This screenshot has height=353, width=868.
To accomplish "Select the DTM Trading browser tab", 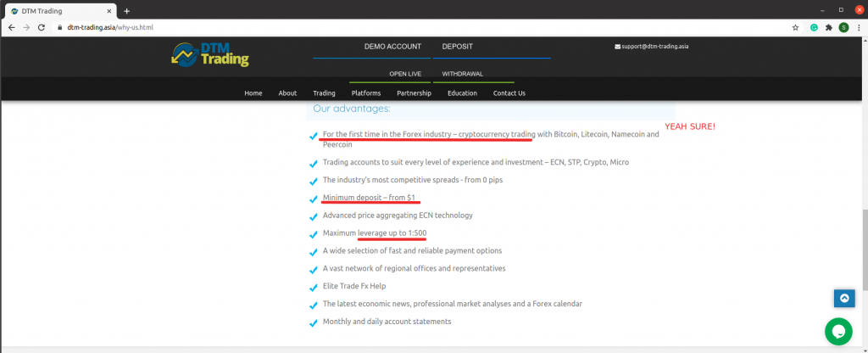I will coord(61,11).
